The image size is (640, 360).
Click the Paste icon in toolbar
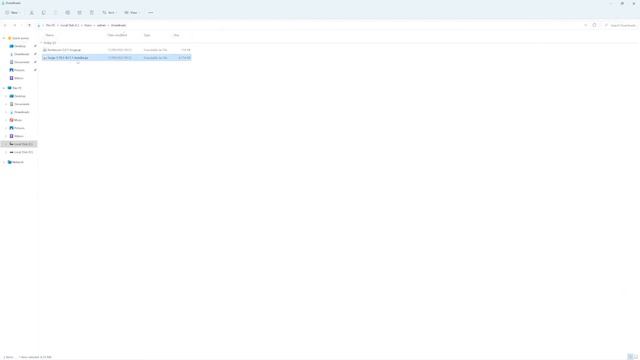point(56,13)
